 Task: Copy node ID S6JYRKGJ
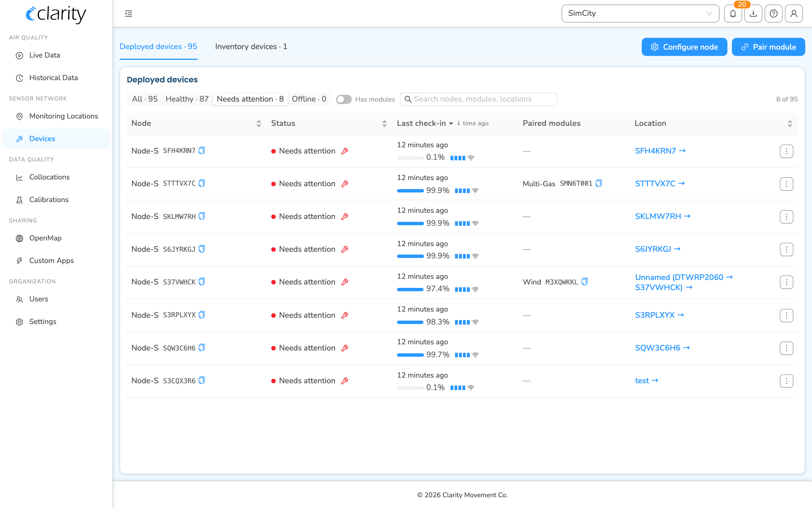point(202,249)
